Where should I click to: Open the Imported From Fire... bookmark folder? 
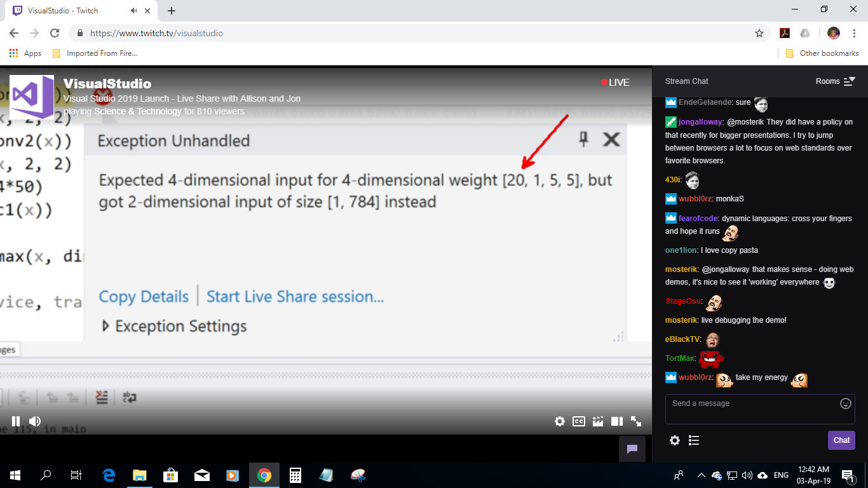coord(95,53)
